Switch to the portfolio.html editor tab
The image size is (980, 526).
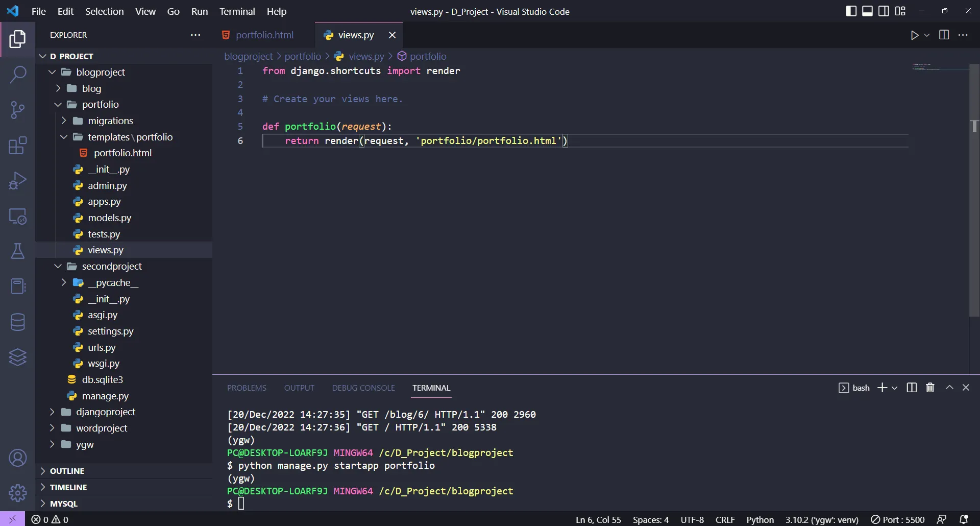[264, 35]
